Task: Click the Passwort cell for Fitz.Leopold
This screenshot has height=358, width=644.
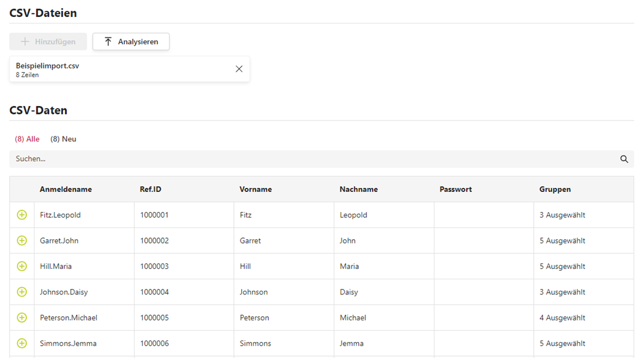Action: [x=483, y=215]
